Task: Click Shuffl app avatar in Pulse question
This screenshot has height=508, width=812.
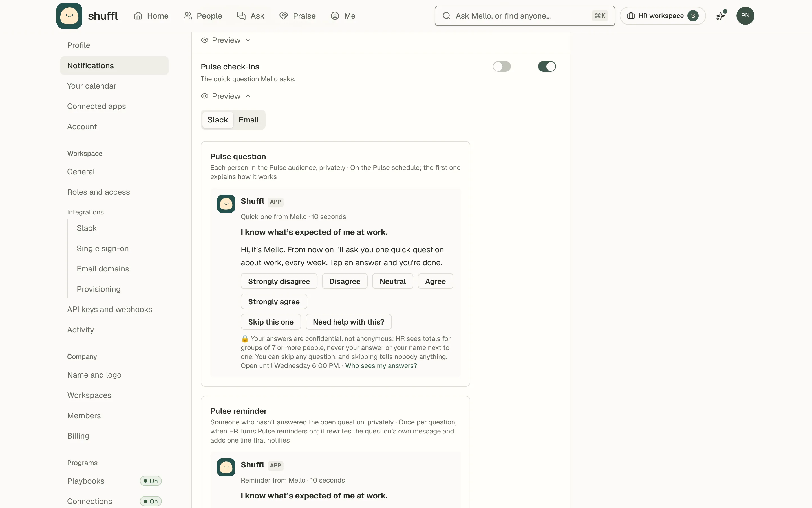Action: click(226, 204)
